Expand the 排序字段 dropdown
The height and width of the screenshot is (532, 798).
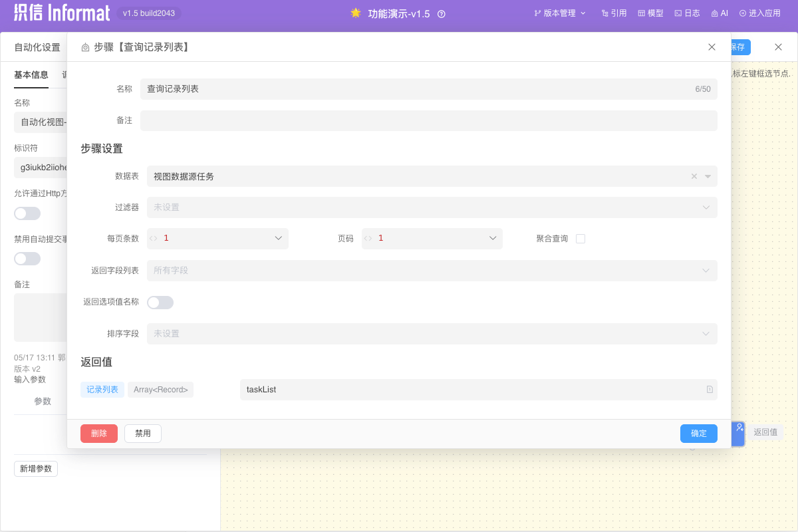[428, 334]
